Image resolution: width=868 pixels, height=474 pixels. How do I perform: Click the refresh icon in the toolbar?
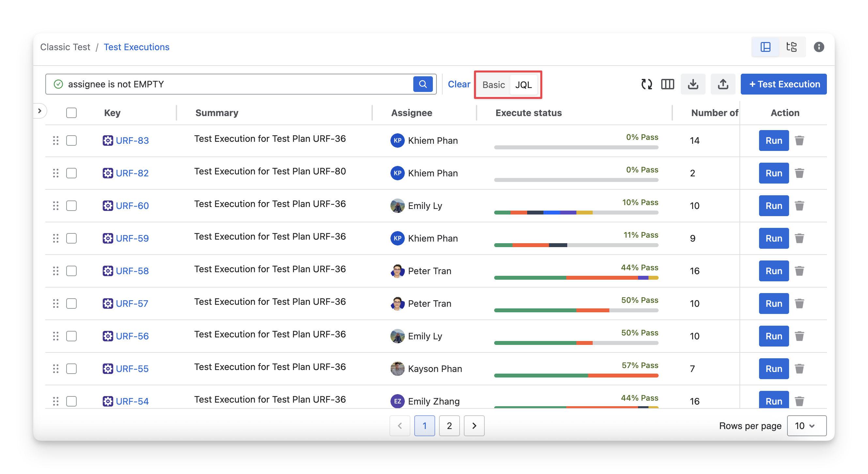[x=646, y=84]
